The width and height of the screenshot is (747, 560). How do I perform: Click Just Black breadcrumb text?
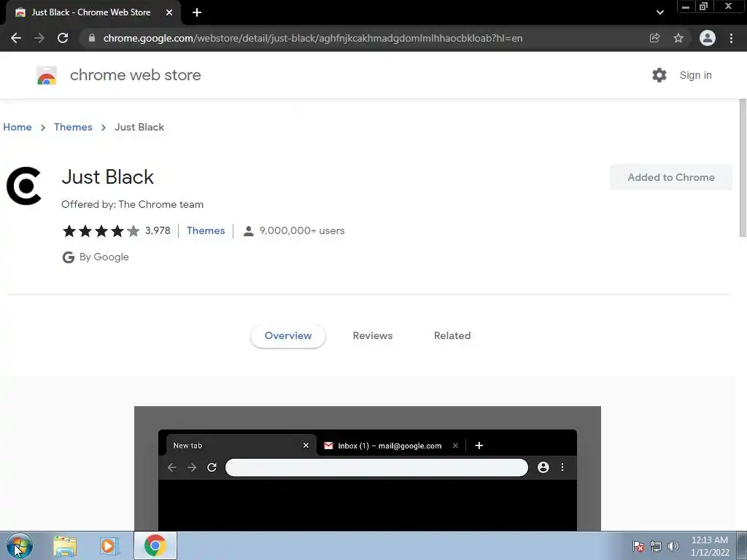click(139, 127)
